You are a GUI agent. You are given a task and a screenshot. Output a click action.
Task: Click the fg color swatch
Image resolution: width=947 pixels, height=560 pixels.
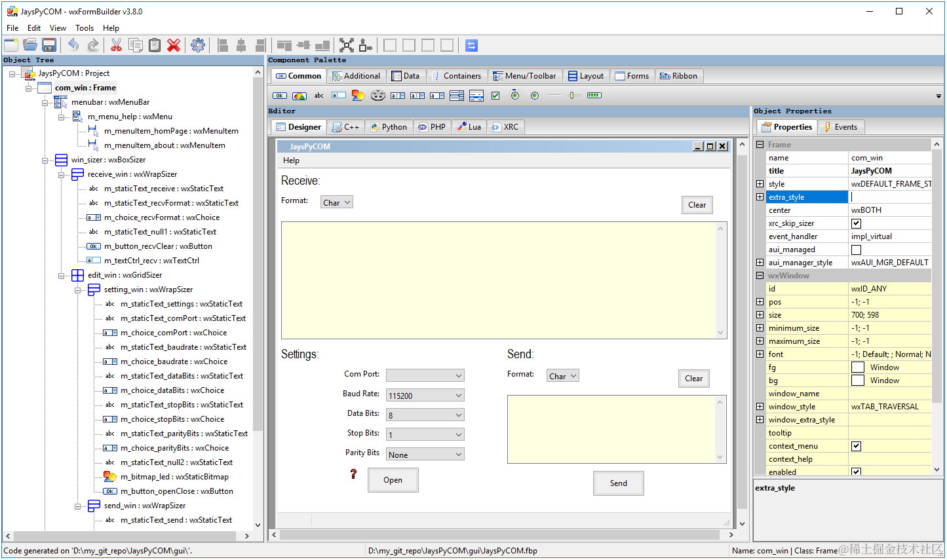(858, 367)
